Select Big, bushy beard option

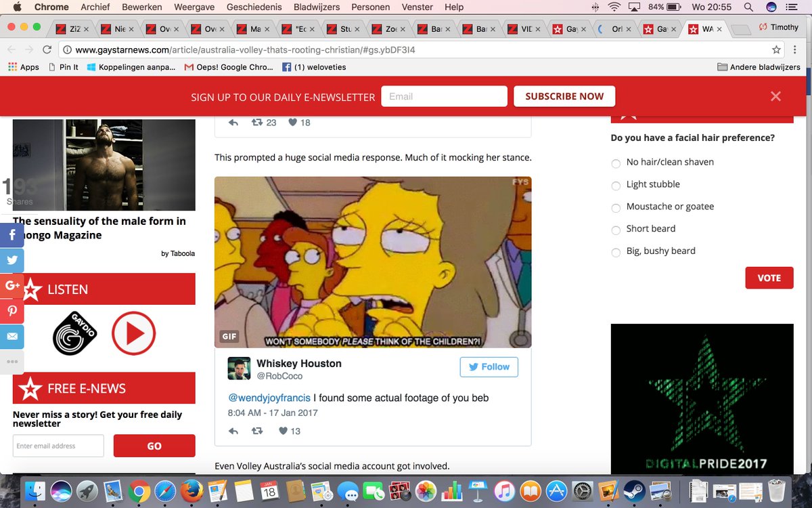tap(616, 253)
